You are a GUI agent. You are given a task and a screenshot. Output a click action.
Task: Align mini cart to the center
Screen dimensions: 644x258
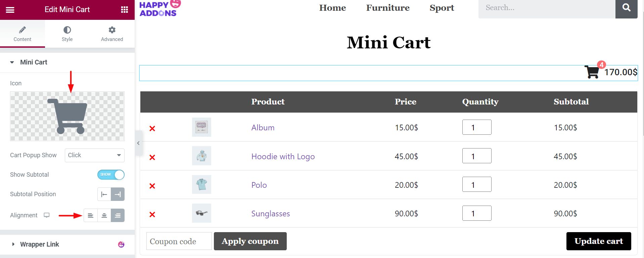pos(104,215)
